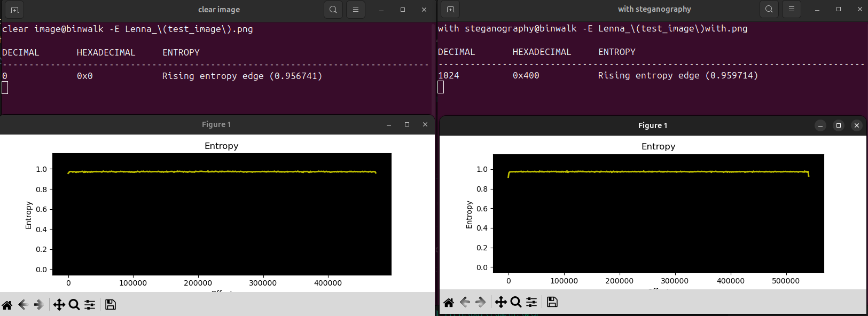Close the right Figure 1 window
Screen dimensions: 868x316
coord(857,125)
